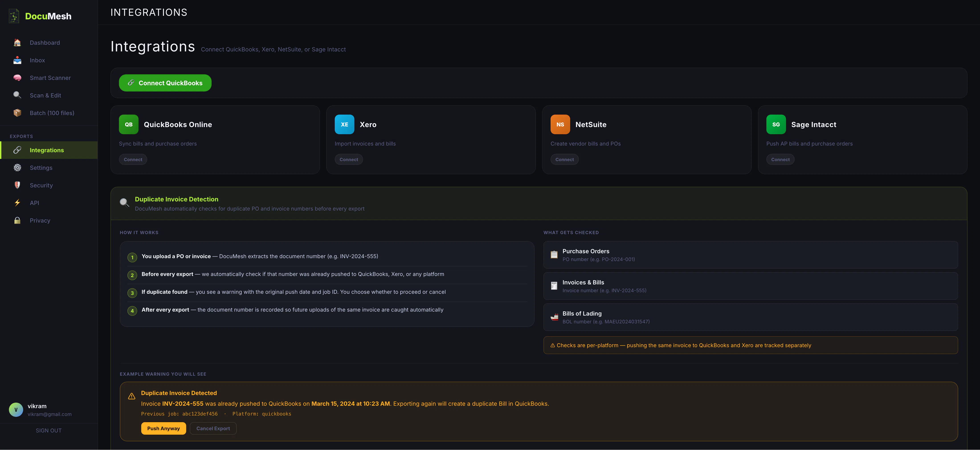Screen dimensions: 980x450
Task: Click the API lightning bolt icon
Action: coord(17,203)
